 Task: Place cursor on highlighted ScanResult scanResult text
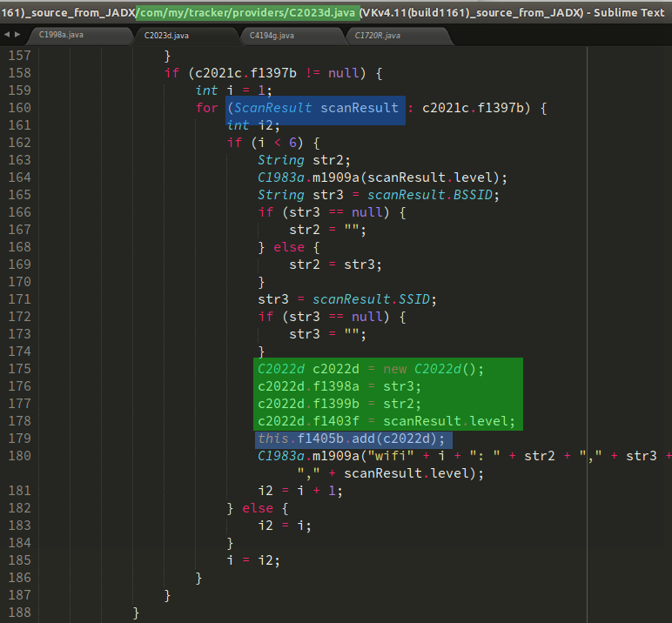pos(315,109)
